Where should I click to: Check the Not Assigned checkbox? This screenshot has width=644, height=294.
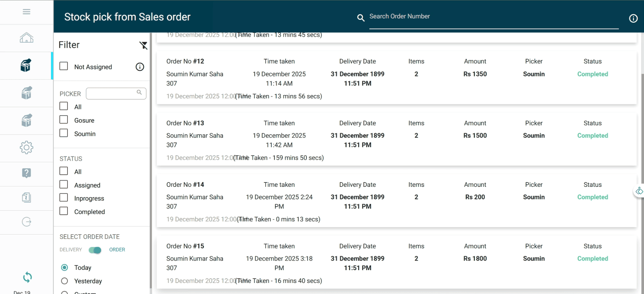(64, 66)
